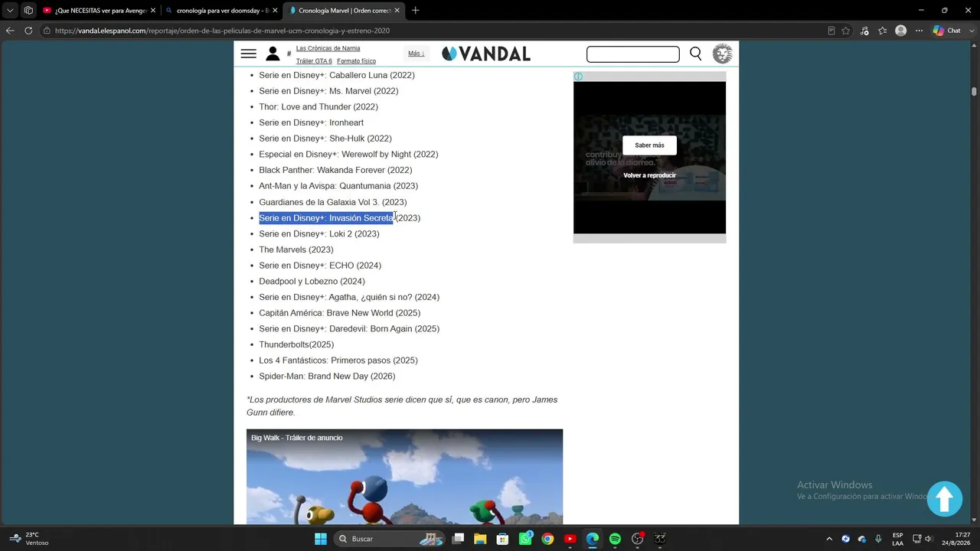Click 'Deadpool y Lobezno (2024)' list entry
Screen dimensions: 980x551
pos(312,282)
